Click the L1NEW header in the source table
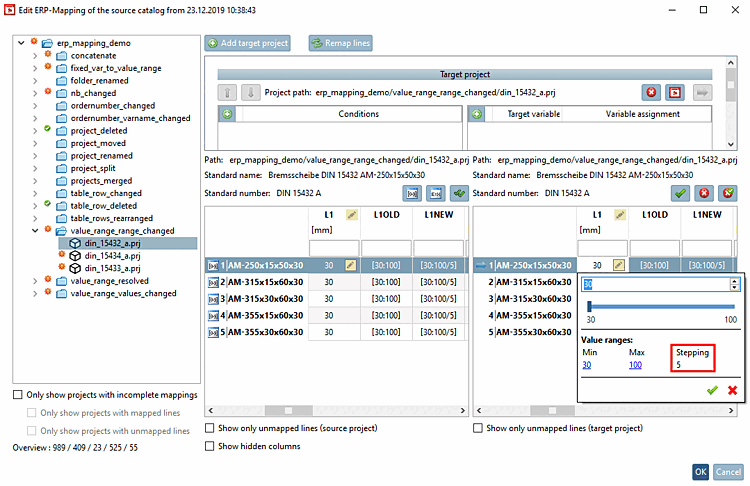Screen dimensions: 750x486 [439, 215]
